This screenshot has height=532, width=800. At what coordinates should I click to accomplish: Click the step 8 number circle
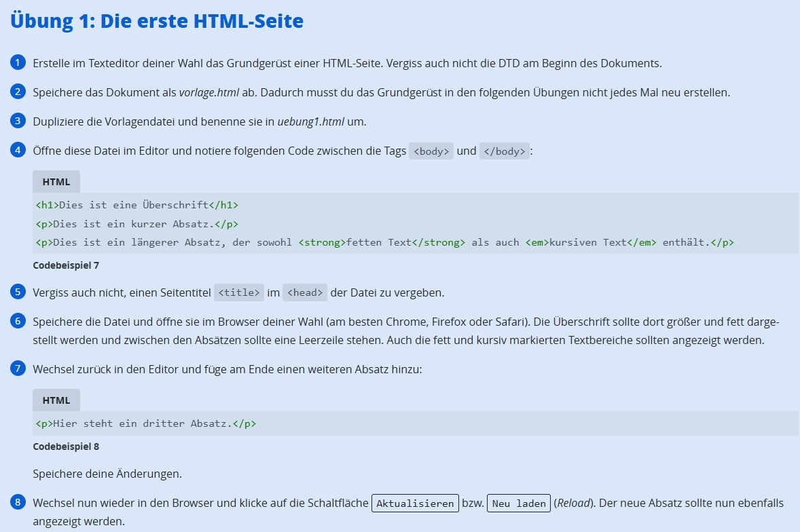[18, 503]
